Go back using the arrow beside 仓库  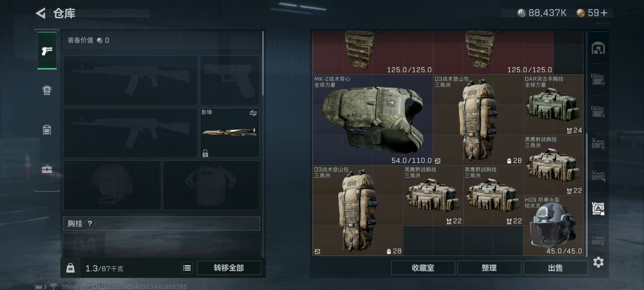click(x=41, y=13)
